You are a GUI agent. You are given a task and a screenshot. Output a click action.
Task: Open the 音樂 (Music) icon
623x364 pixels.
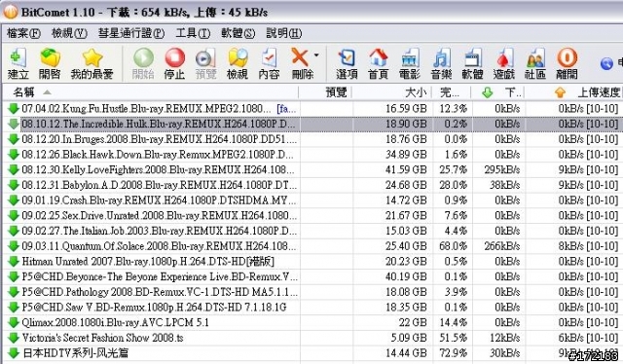coord(441,63)
